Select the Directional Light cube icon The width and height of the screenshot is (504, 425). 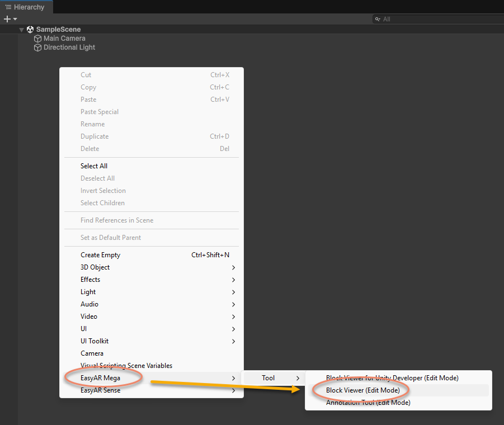click(x=37, y=48)
